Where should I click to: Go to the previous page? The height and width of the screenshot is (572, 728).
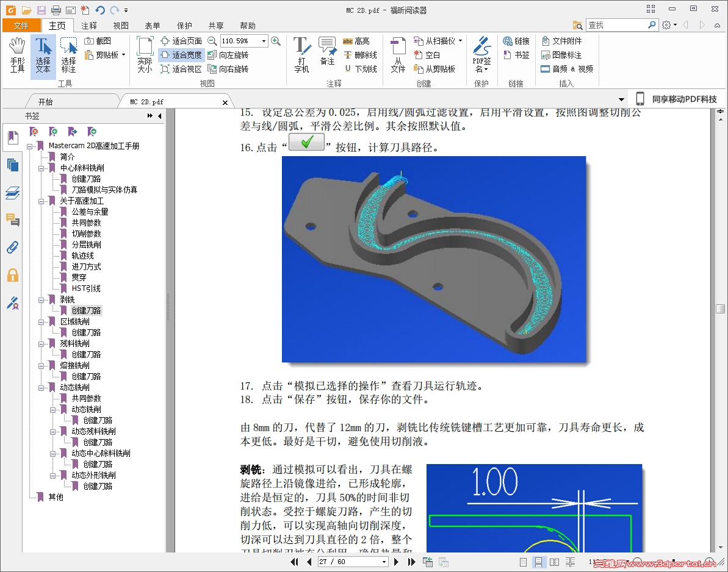[x=309, y=562]
